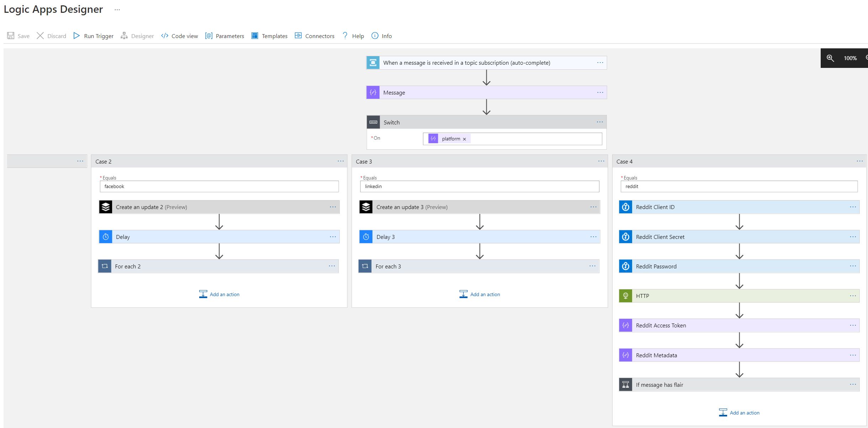This screenshot has width=868, height=428.
Task: Open the Parameters panel
Action: [225, 36]
